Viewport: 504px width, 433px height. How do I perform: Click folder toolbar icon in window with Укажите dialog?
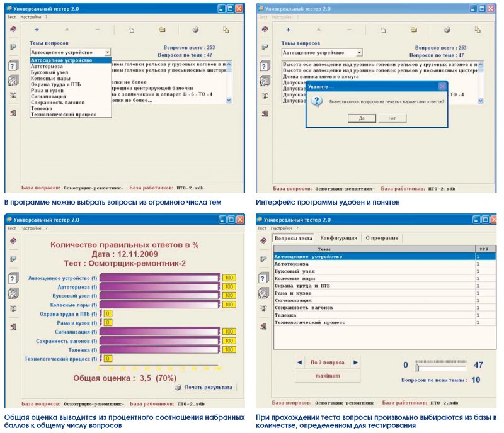tap(413, 30)
